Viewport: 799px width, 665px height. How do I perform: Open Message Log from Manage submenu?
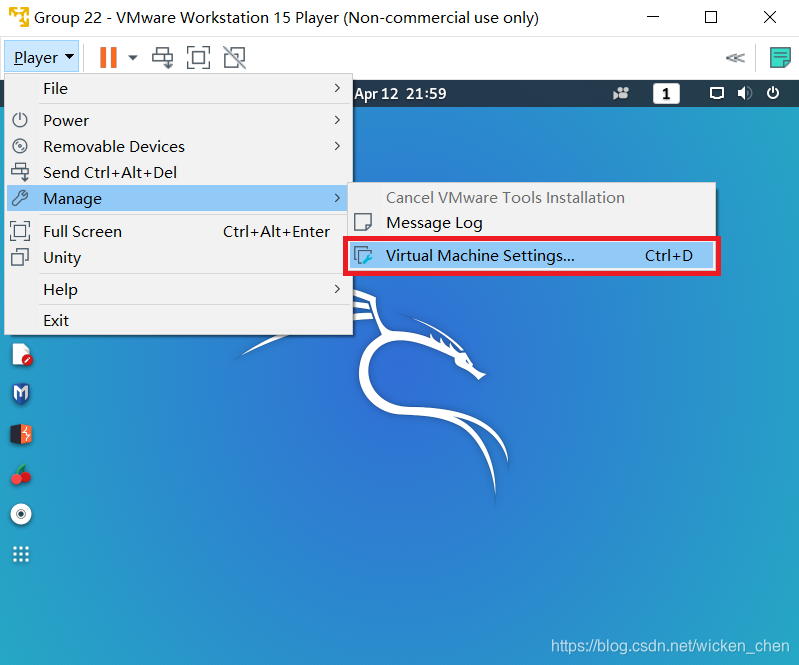[531, 223]
